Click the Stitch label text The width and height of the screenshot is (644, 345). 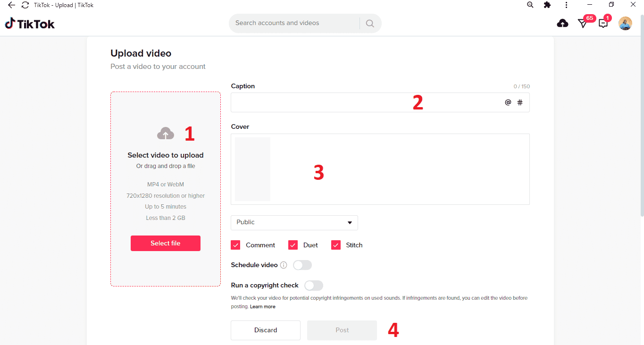tap(354, 245)
